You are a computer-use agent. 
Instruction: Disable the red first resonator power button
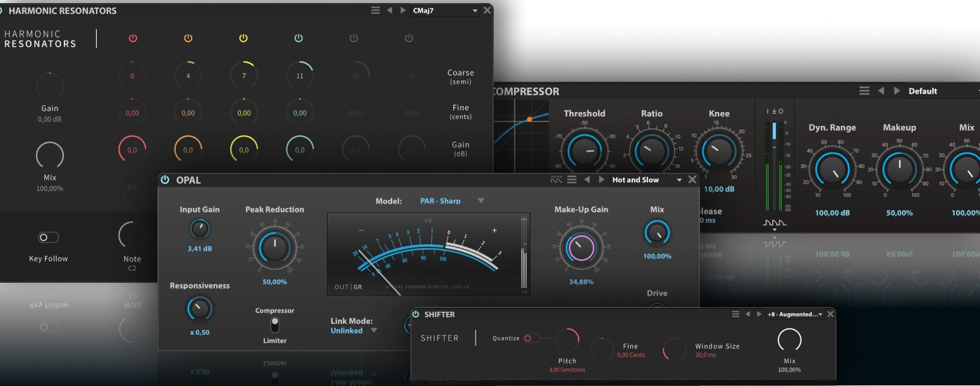133,39
